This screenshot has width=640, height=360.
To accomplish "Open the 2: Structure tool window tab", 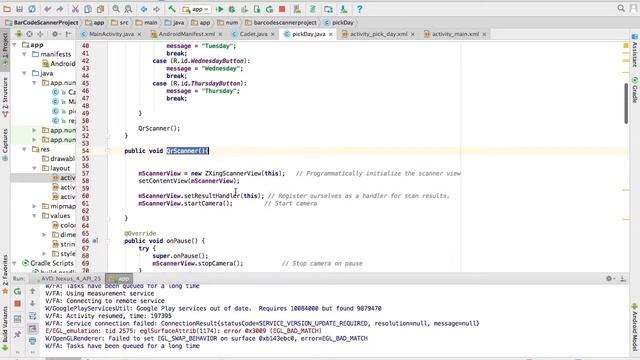I will click(5, 97).
